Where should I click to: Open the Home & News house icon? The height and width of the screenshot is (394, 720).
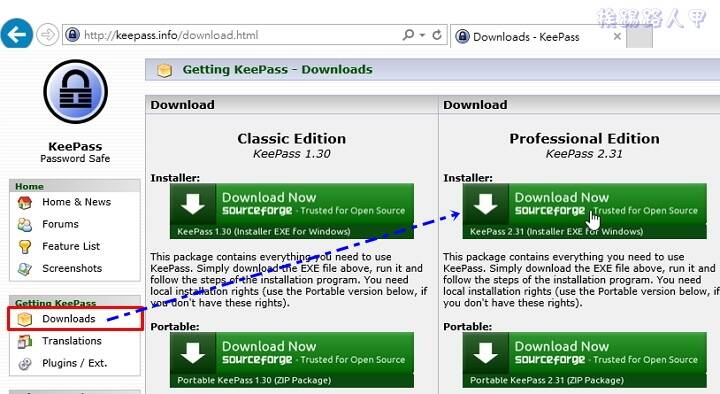(25, 202)
